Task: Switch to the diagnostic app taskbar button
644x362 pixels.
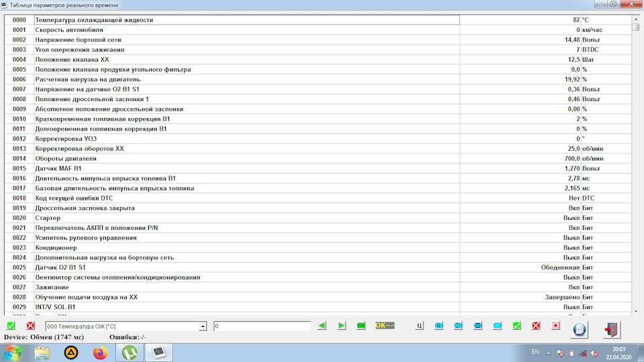Action: point(159,353)
